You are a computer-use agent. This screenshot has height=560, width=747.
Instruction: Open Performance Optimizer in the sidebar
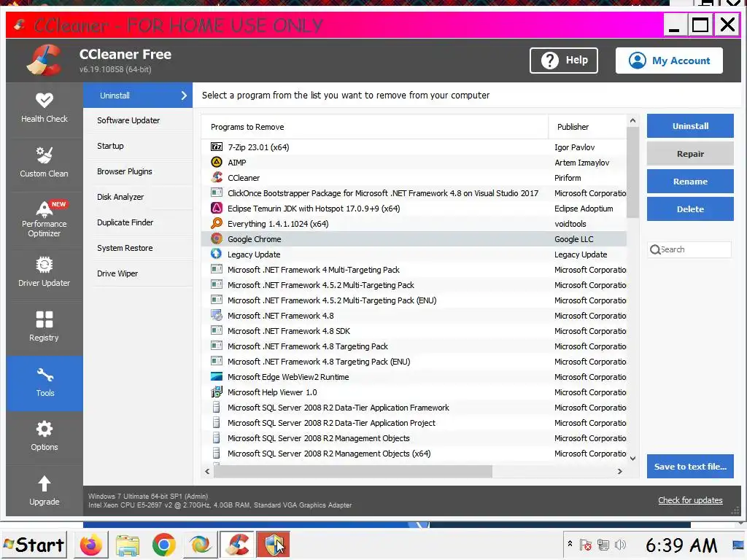pos(44,220)
